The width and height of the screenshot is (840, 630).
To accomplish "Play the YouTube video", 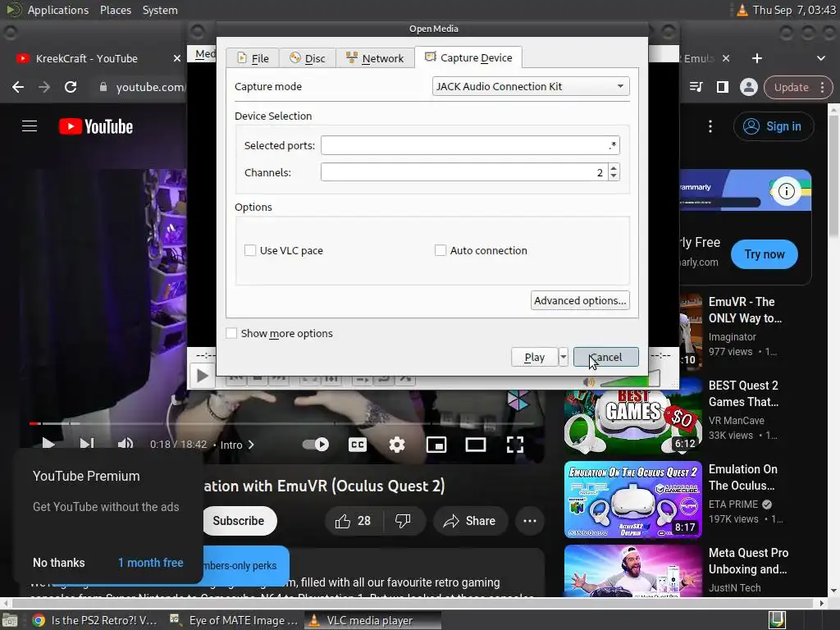I will [48, 444].
